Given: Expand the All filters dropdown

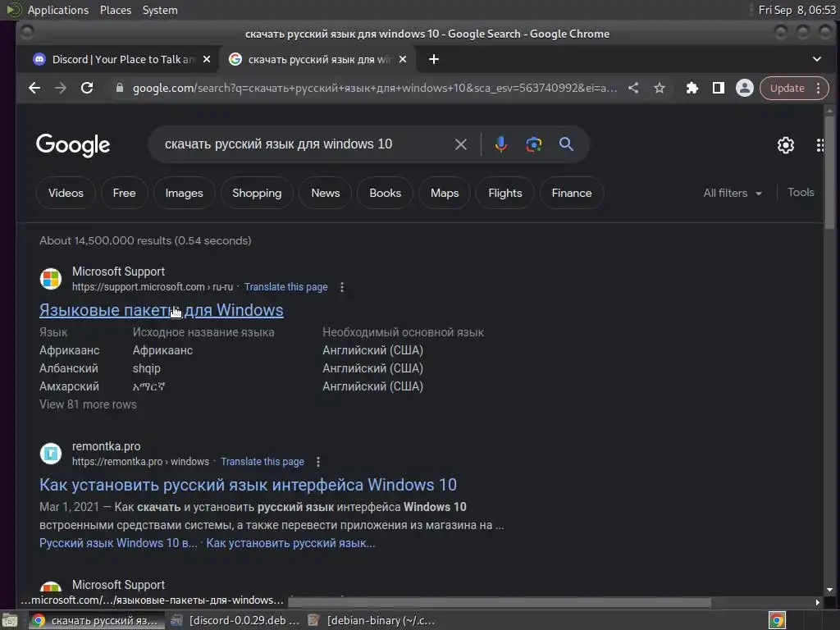Looking at the screenshot, I should pyautogui.click(x=733, y=193).
